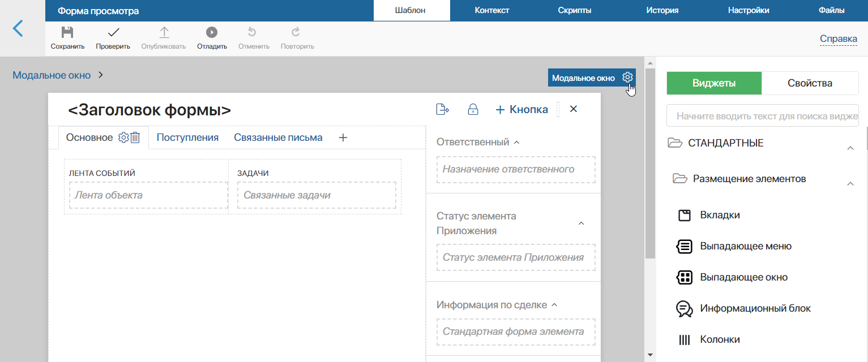Image resolution: width=868 pixels, height=362 pixels.
Task: Select the Основное form tab
Action: 89,137
